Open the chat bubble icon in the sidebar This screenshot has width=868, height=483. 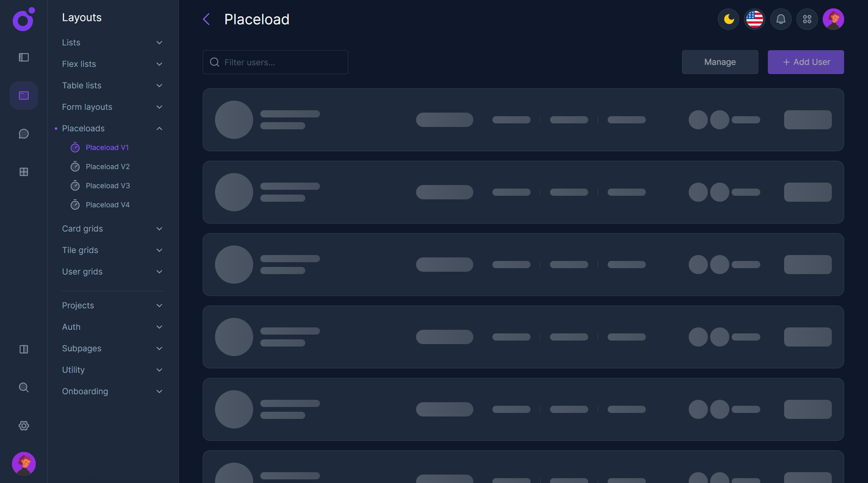(24, 134)
